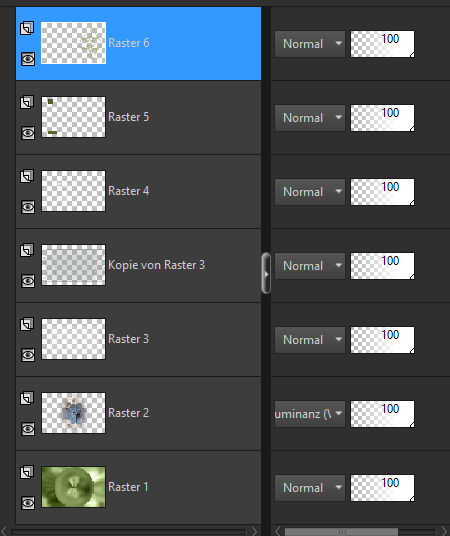Click the Raster 3 layer thumbnail
450x536 pixels.
[x=74, y=339]
